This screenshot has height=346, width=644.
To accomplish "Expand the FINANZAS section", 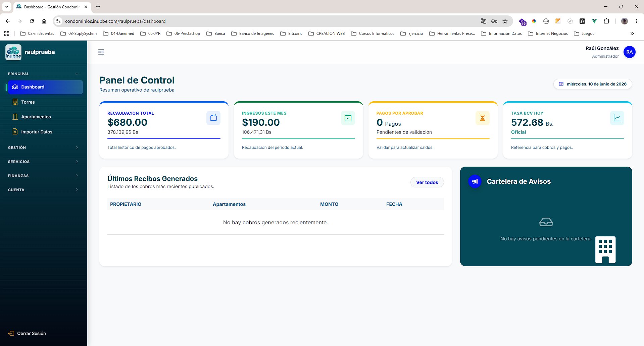I will pyautogui.click(x=44, y=176).
